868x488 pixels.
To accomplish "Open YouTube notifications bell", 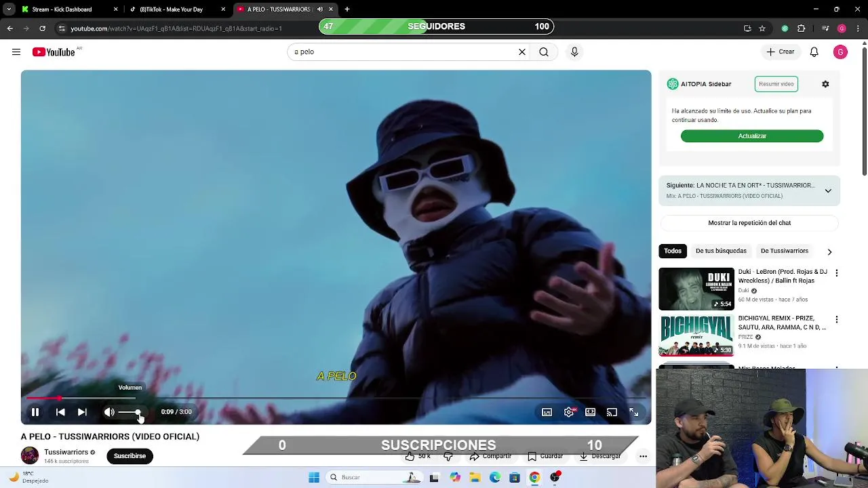I will [x=814, y=52].
